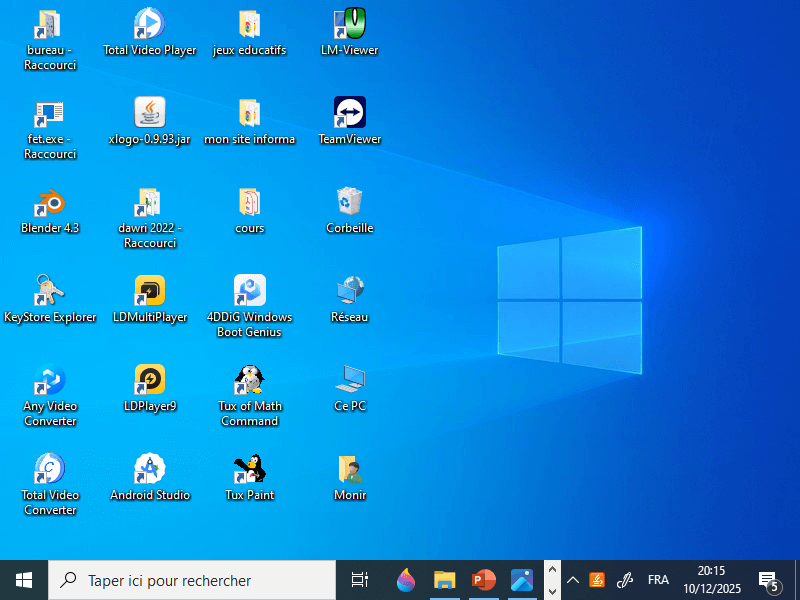Launch TeamViewer
The height and width of the screenshot is (600, 800).
coord(349,110)
